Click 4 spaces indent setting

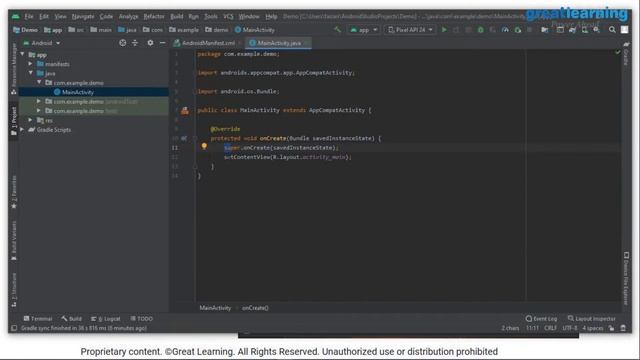click(x=593, y=328)
